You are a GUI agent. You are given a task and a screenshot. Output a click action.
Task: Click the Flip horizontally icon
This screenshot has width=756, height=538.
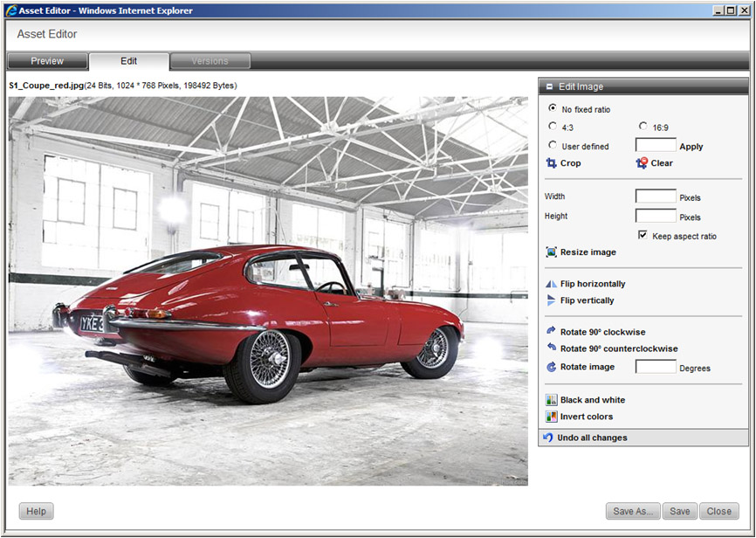pyautogui.click(x=551, y=284)
